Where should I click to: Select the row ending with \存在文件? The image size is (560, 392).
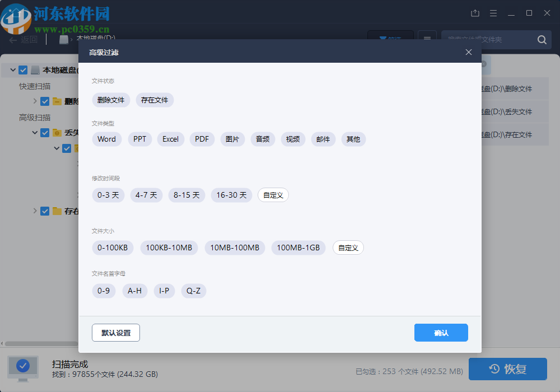tap(515, 134)
